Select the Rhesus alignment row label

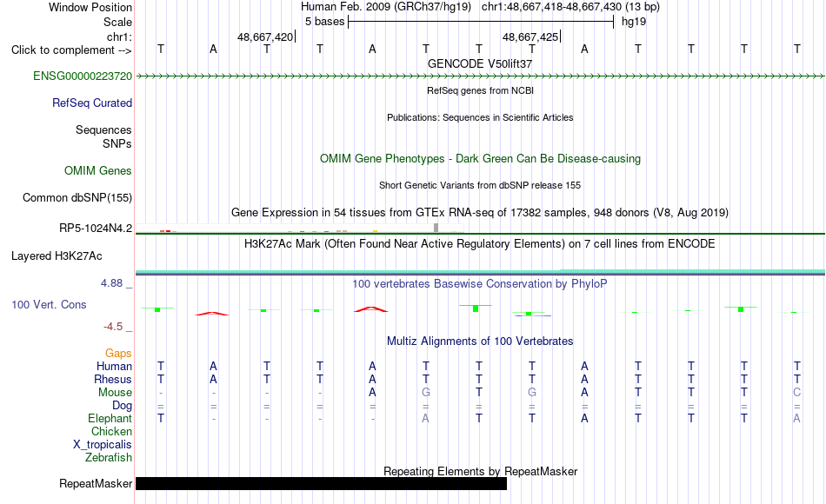tap(113, 379)
